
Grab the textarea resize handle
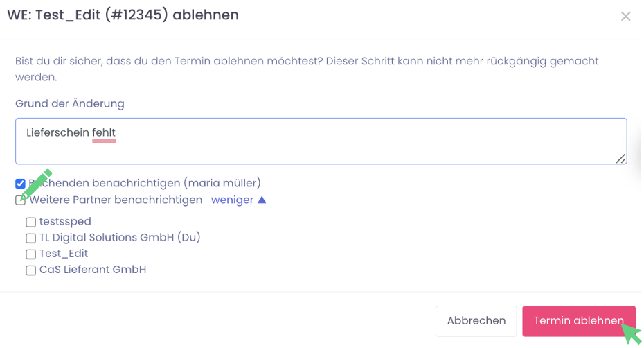(x=620, y=159)
